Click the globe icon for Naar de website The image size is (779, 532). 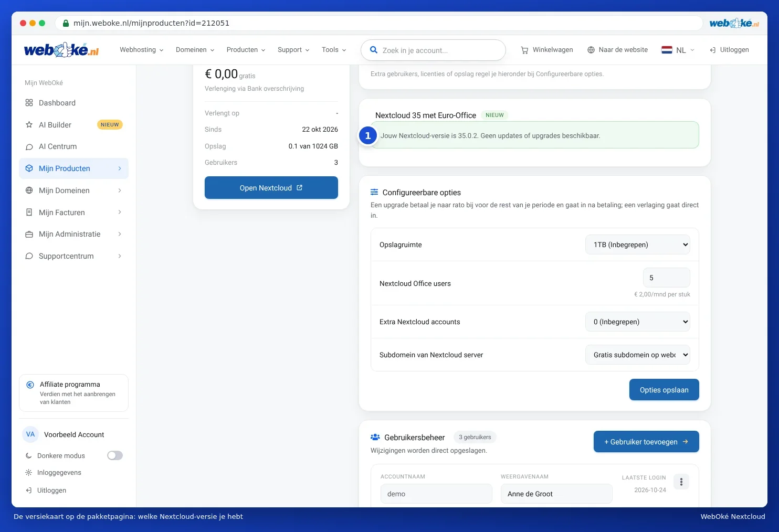pyautogui.click(x=591, y=50)
